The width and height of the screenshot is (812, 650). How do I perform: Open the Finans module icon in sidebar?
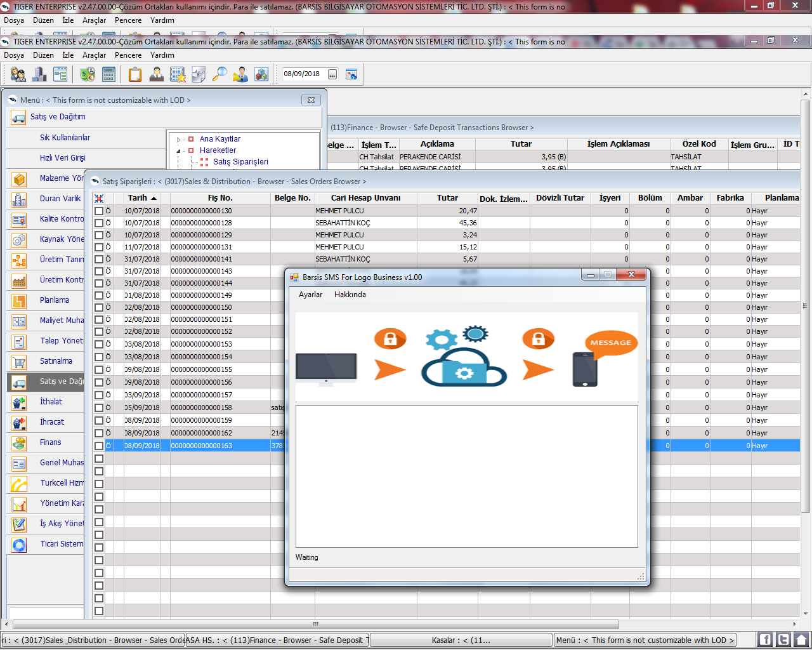point(19,442)
